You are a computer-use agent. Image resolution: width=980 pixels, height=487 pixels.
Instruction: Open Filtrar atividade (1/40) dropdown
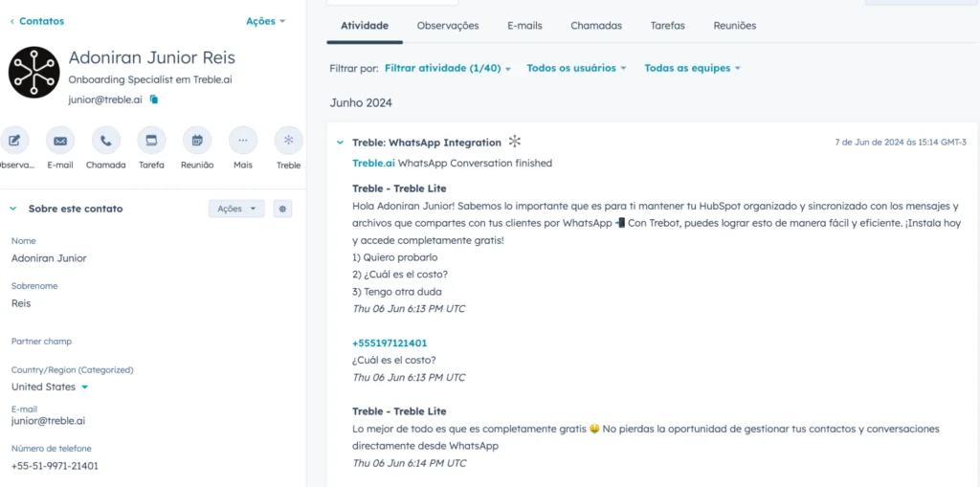point(448,68)
